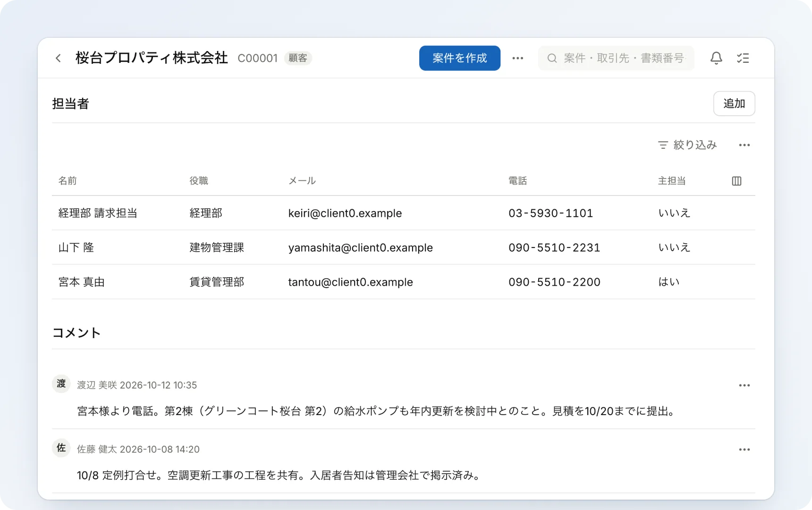Screen dimensions: 812x510
Task: Open more actions menu beside 案件を作成
Action: click(x=518, y=58)
